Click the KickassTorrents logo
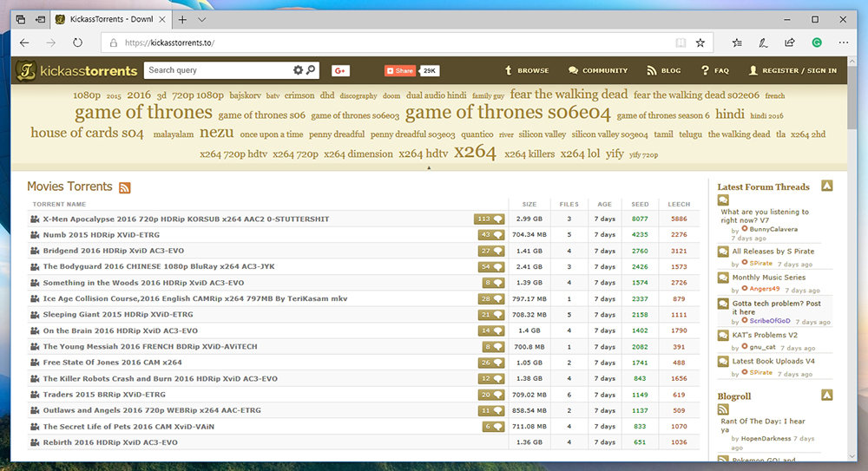 click(x=76, y=70)
